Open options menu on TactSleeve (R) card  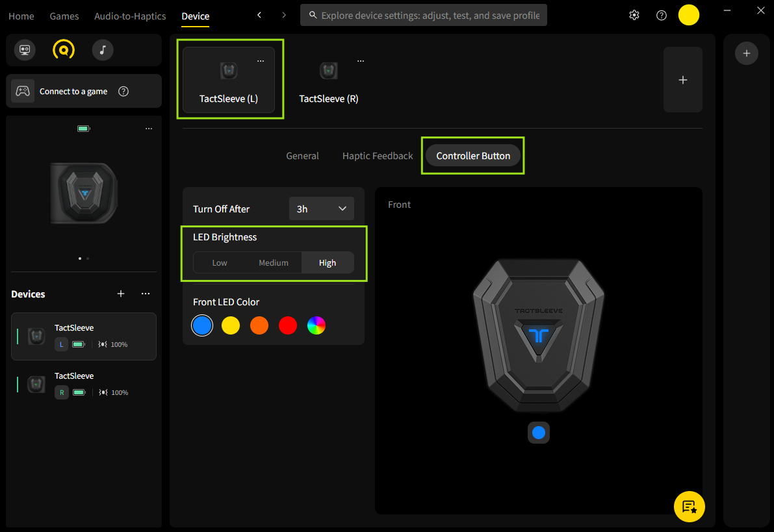tap(361, 61)
